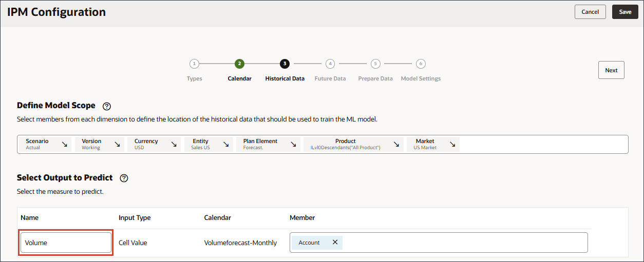Click the Market US Market chip

tap(433, 144)
